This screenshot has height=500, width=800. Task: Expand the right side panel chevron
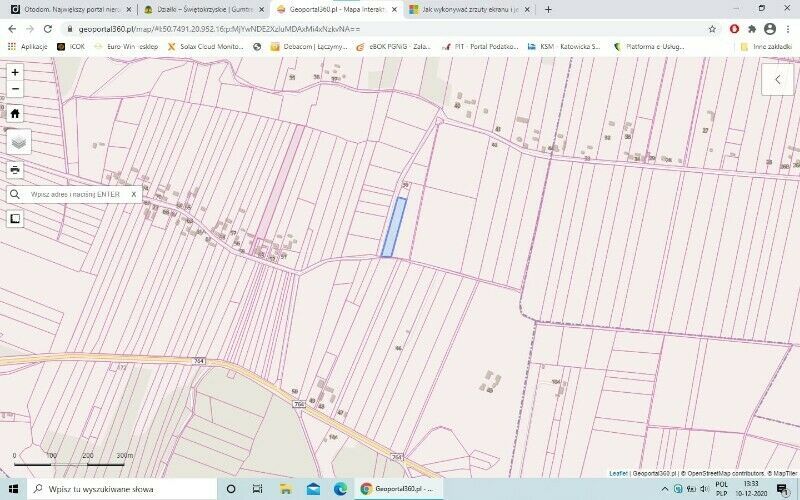coord(779,80)
